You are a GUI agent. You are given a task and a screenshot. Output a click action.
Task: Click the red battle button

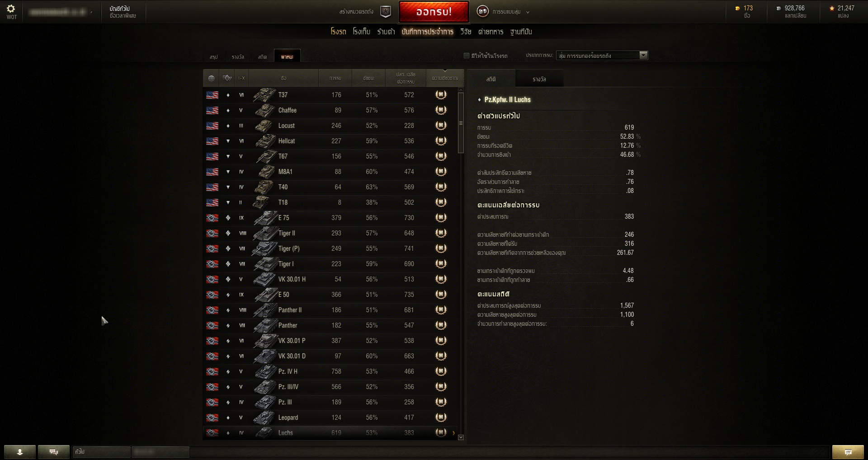click(434, 12)
